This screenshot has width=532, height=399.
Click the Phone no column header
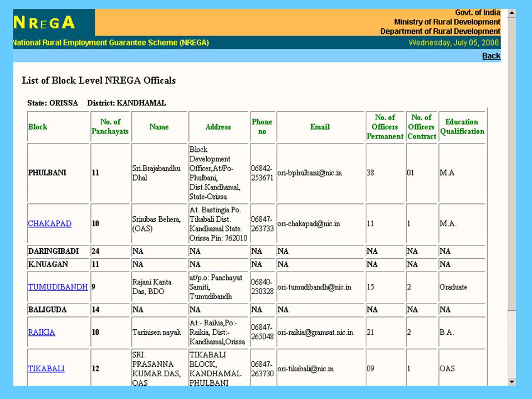(262, 126)
